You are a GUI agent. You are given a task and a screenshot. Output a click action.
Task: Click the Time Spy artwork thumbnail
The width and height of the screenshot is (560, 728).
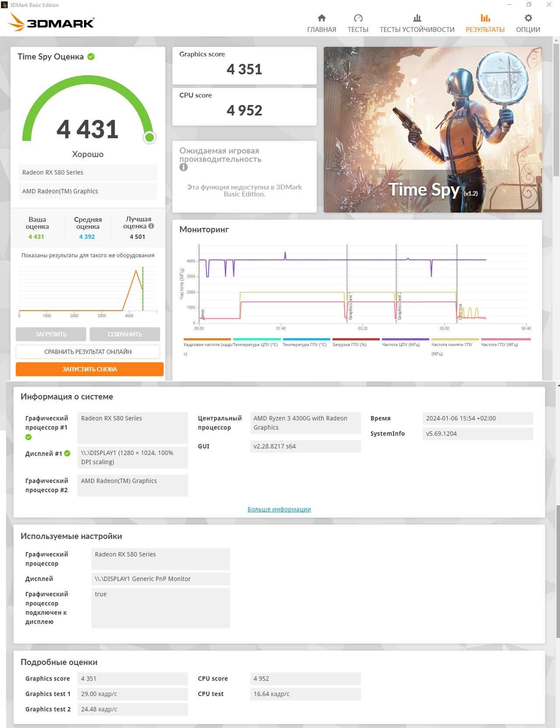pos(433,130)
